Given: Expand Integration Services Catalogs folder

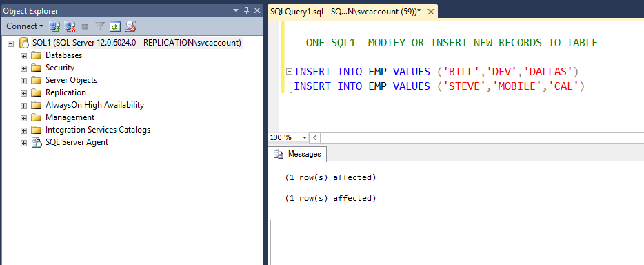Looking at the screenshot, I should (24, 130).
